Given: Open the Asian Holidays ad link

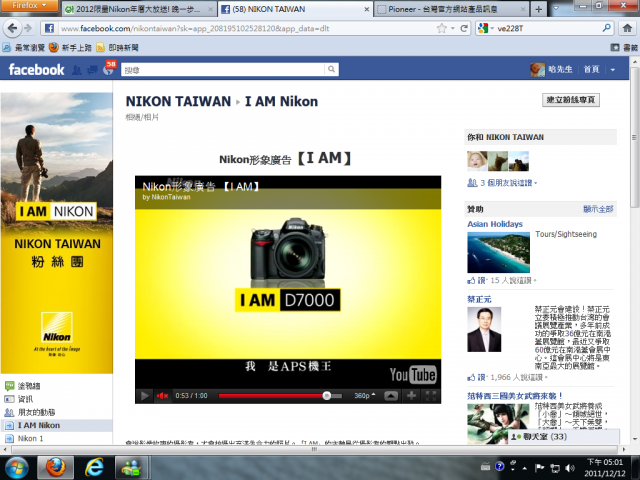Looking at the screenshot, I should (x=495, y=224).
